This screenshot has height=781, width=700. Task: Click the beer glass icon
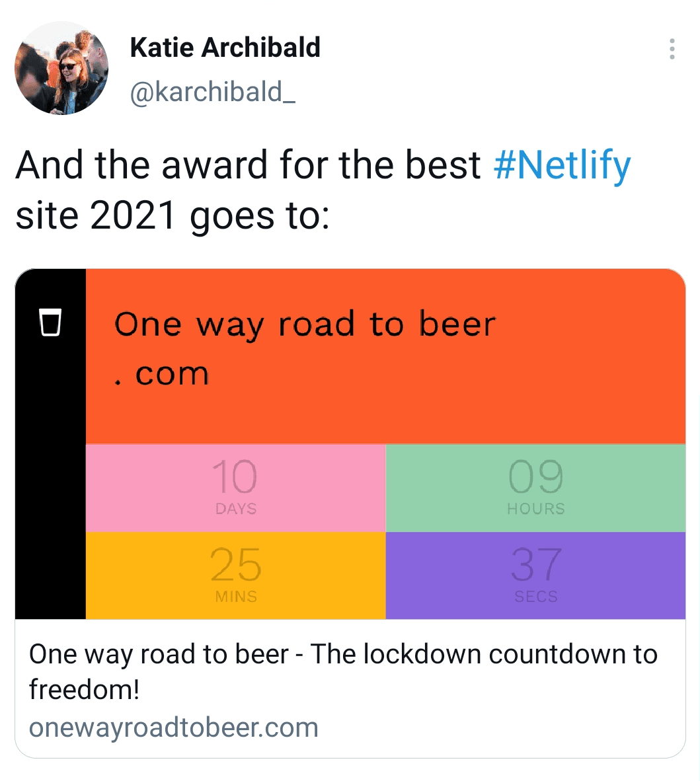click(x=50, y=322)
